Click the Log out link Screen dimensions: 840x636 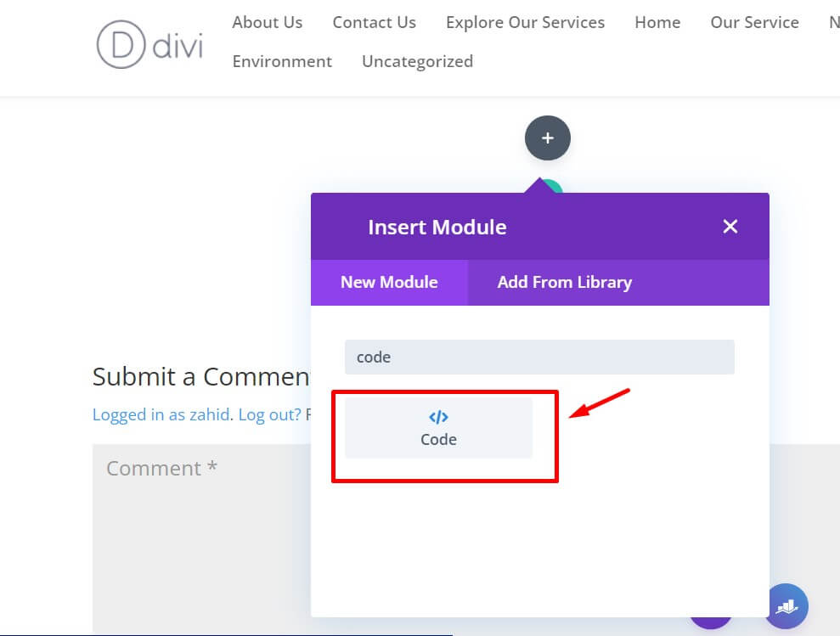269,414
